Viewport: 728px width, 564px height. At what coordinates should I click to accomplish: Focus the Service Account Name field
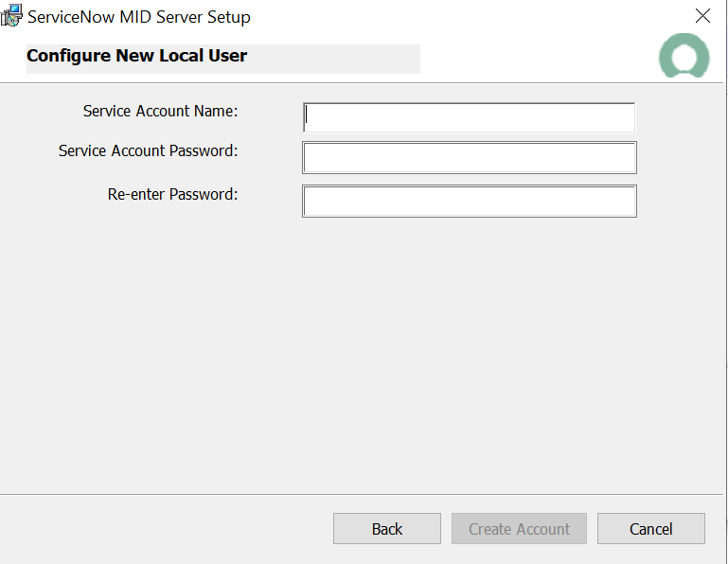point(470,117)
